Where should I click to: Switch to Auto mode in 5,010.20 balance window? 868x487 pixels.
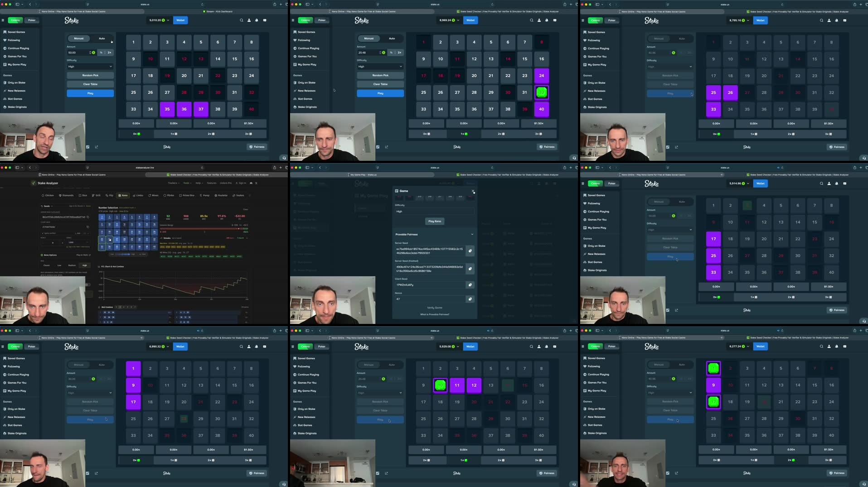(102, 39)
